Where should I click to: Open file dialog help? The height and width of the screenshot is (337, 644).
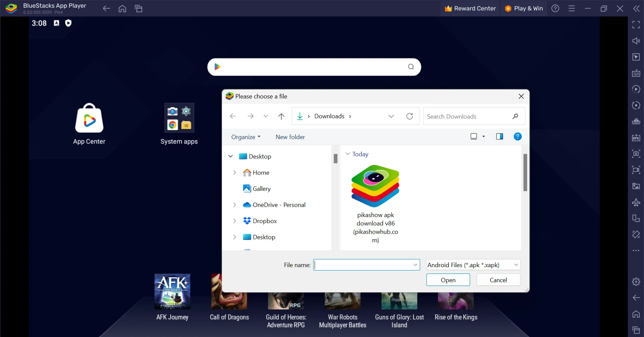518,136
